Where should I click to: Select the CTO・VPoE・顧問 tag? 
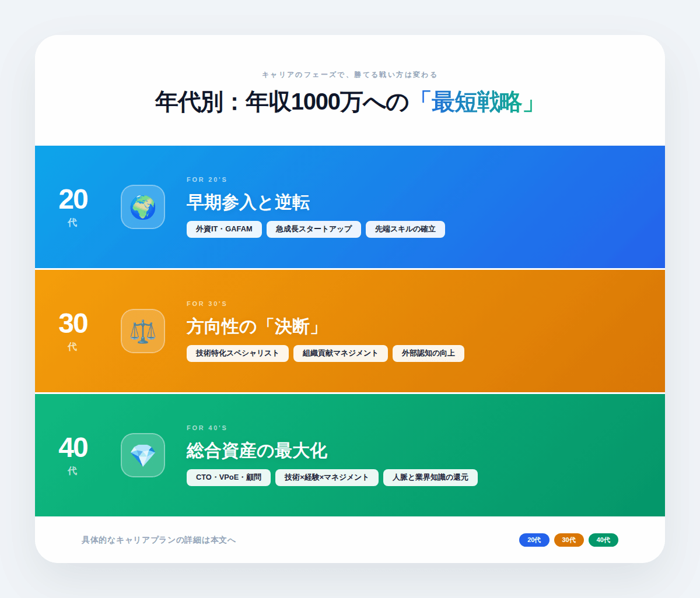pyautogui.click(x=229, y=477)
